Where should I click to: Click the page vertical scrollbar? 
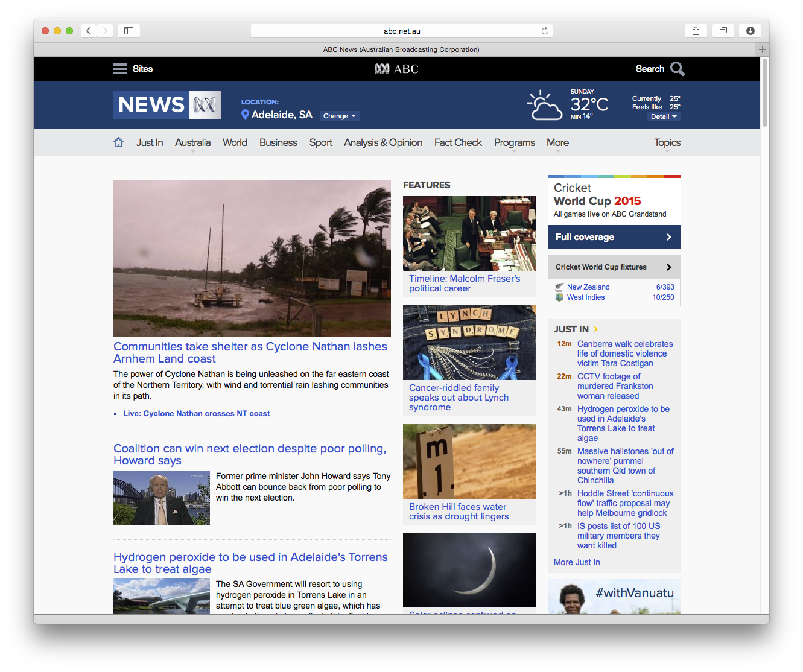coord(765,92)
